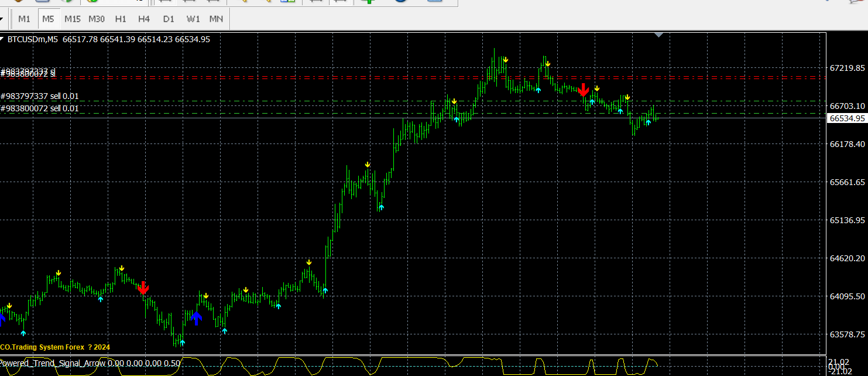Image resolution: width=868 pixels, height=376 pixels.
Task: Switch to the H1 hourly timeframe
Action: (x=121, y=19)
